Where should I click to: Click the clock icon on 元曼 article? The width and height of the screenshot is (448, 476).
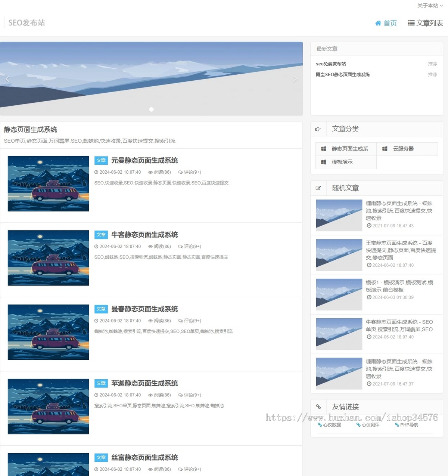click(96, 173)
